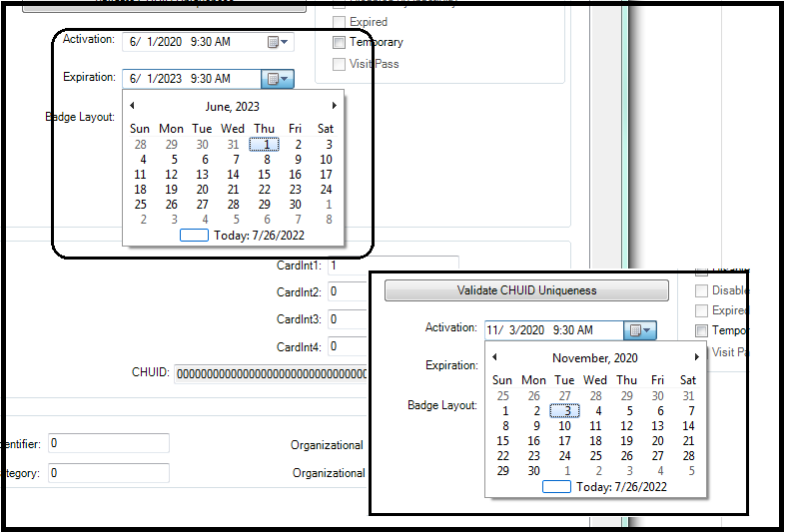Click previous month arrow in June 2023 calendar
Image resolution: width=785 pixels, height=532 pixels.
coord(132,106)
